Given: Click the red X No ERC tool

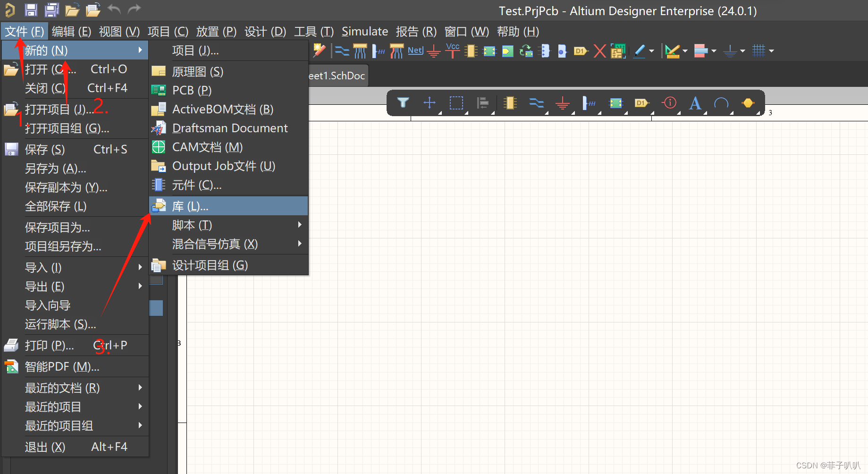Looking at the screenshot, I should click(x=599, y=51).
